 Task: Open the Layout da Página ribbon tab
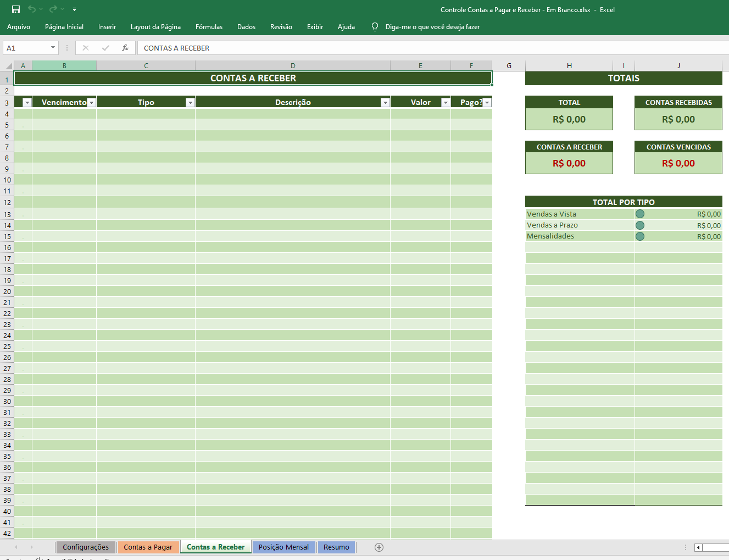pos(155,27)
